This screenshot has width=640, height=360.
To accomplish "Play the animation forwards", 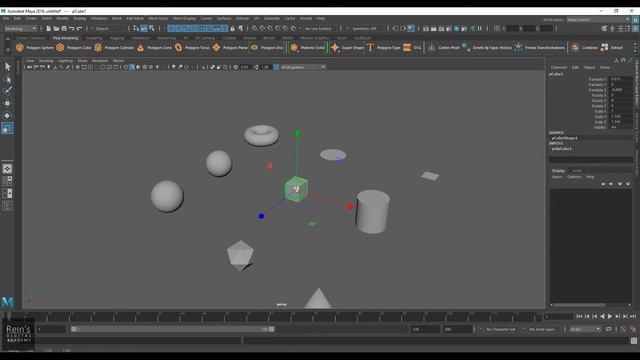I will tap(610, 316).
